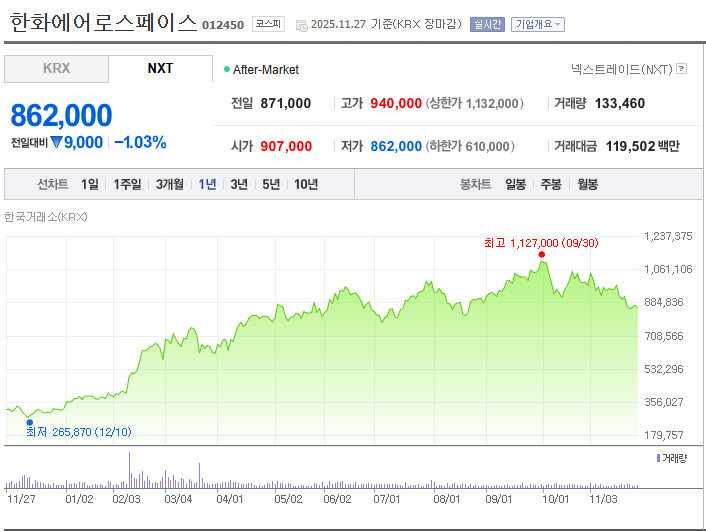
Task: Switch to the KRX tab
Action: (x=56, y=69)
